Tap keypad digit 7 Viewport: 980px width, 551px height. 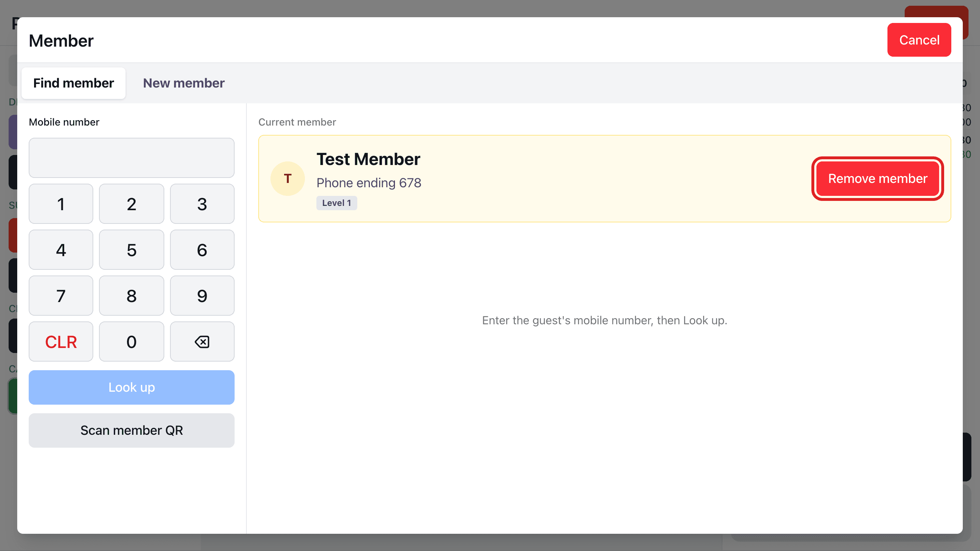click(x=61, y=296)
